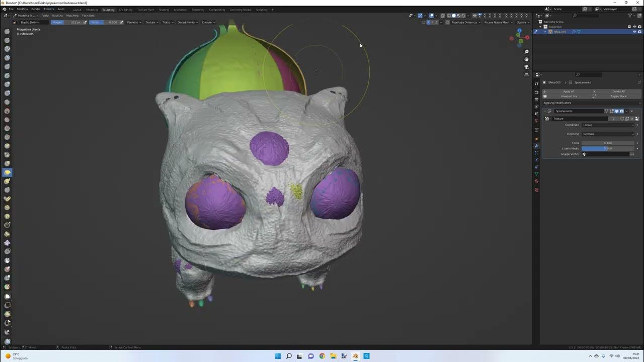Open the Render menu

[x=36, y=9]
